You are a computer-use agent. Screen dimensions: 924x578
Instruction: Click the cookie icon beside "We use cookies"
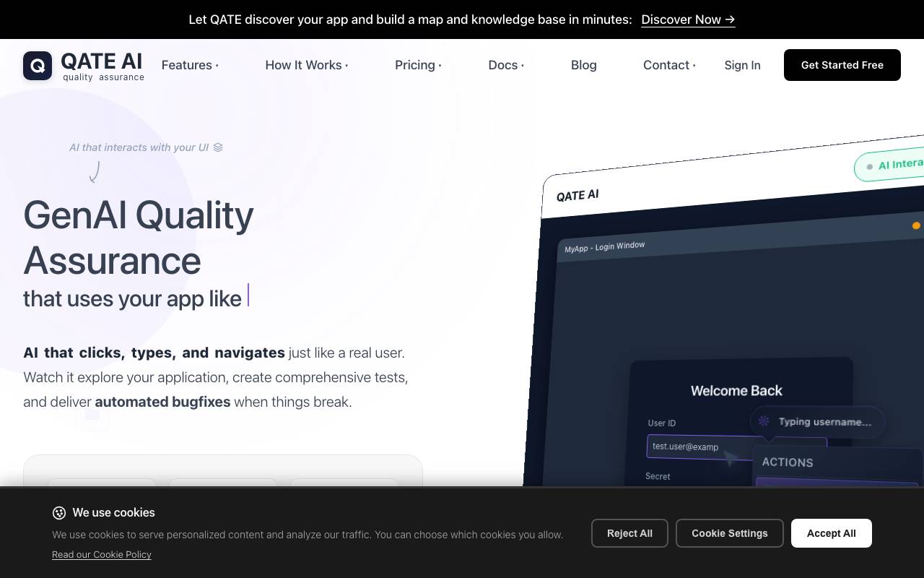tap(59, 513)
